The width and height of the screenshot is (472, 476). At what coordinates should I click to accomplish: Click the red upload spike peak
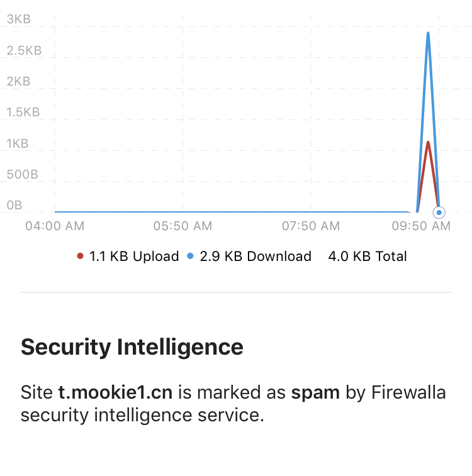(428, 143)
